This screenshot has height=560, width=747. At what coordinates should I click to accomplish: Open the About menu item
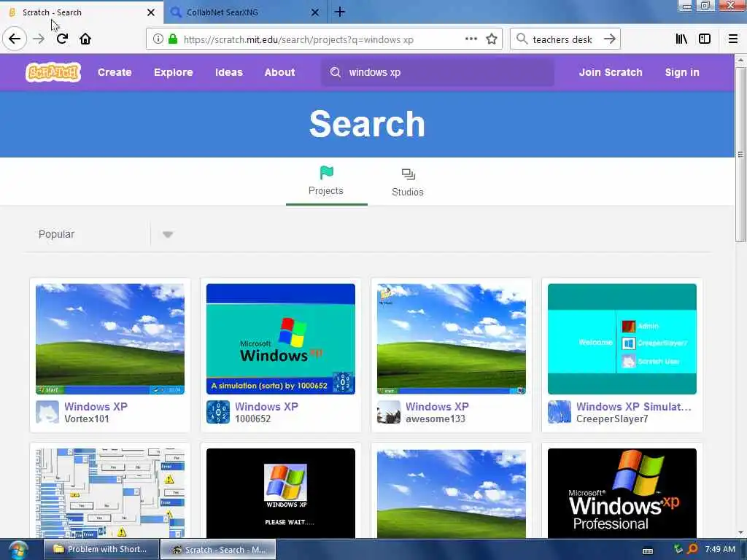click(x=279, y=72)
